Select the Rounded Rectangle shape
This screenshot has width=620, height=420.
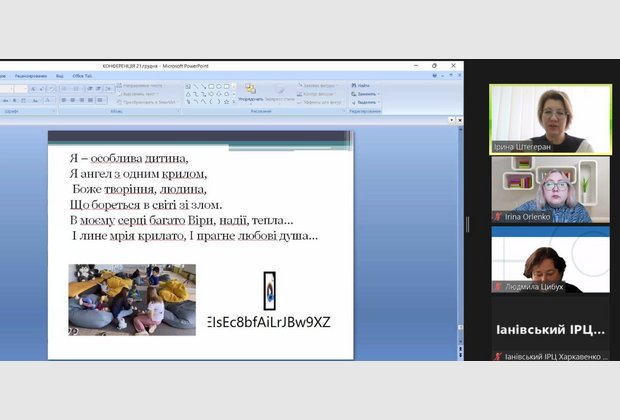click(x=227, y=86)
